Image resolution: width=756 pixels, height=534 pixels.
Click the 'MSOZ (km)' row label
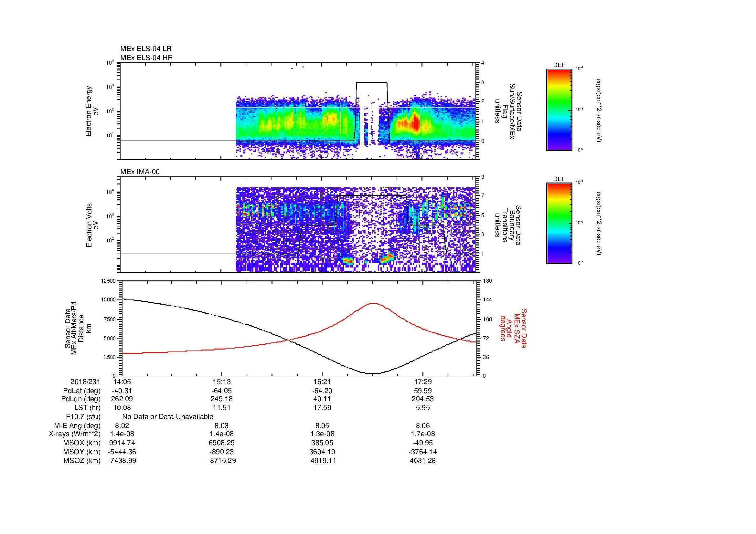(x=82, y=461)
